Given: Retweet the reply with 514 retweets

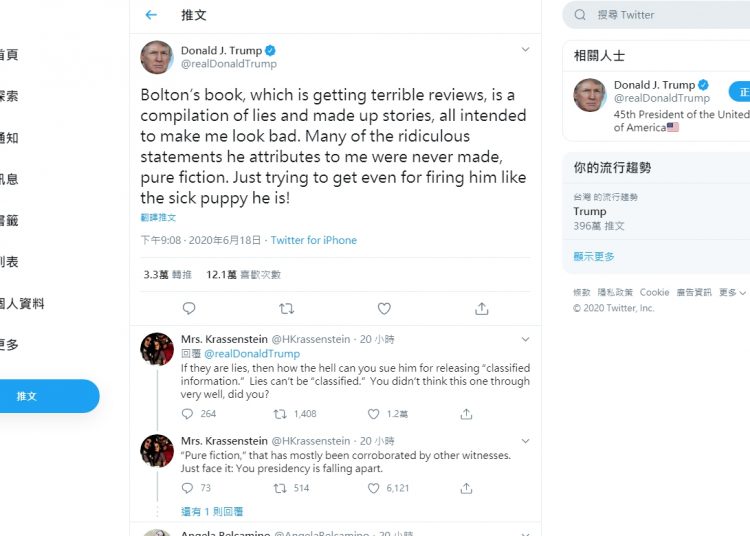Looking at the screenshot, I should click(x=280, y=488).
